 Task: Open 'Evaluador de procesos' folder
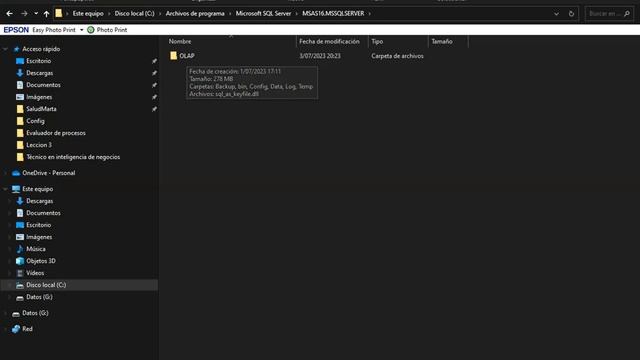coord(56,133)
